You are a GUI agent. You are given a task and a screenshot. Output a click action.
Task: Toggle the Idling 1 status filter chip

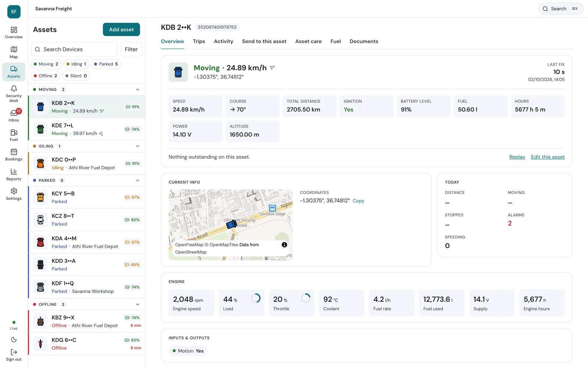(76, 64)
